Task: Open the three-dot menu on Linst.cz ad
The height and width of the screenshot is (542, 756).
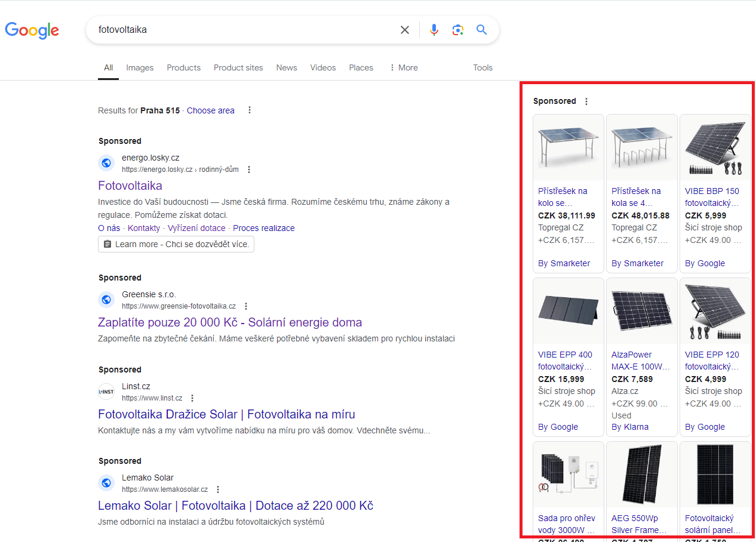Action: click(192, 398)
